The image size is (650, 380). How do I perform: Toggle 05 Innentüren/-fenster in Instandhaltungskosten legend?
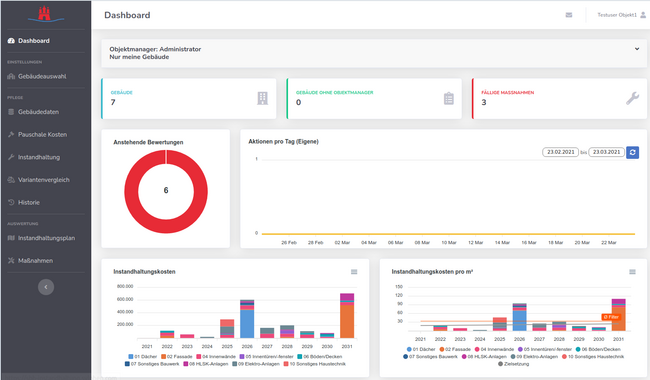pos(266,356)
